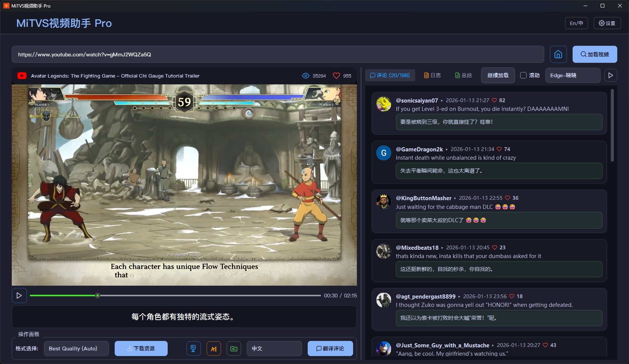The height and width of the screenshot is (364, 629).
Task: Click the video progress slider handle
Action: coord(98,296)
